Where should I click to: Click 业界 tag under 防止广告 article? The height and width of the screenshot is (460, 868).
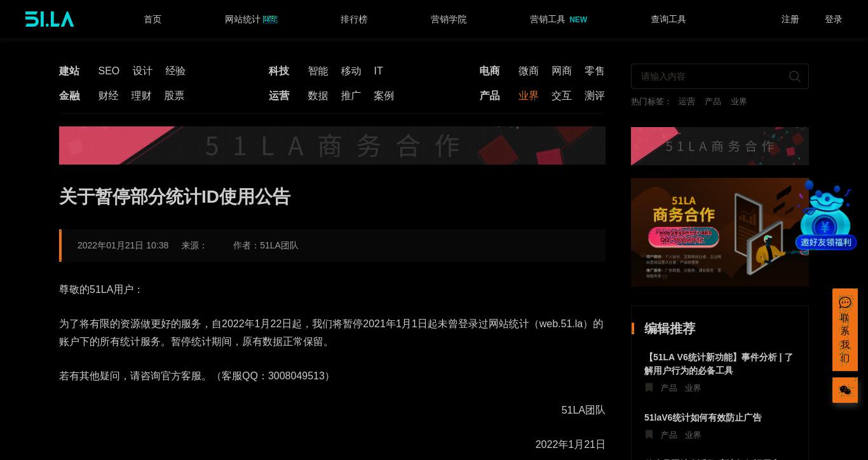693,435
